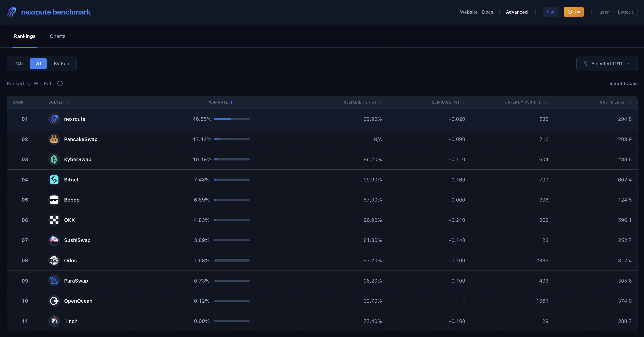Image resolution: width=644 pixels, height=337 pixels.
Task: Click PancakeSwap's win rate bar
Action: tap(232, 139)
